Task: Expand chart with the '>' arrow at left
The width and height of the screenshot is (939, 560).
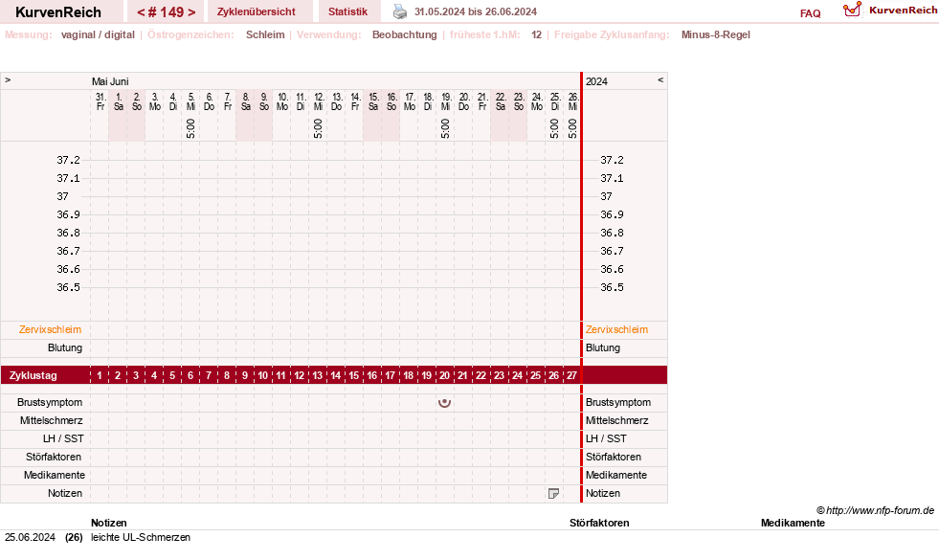Action: [8, 79]
